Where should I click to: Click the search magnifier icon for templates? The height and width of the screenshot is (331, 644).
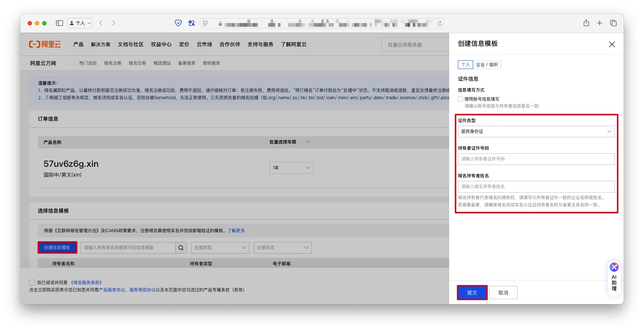click(181, 248)
